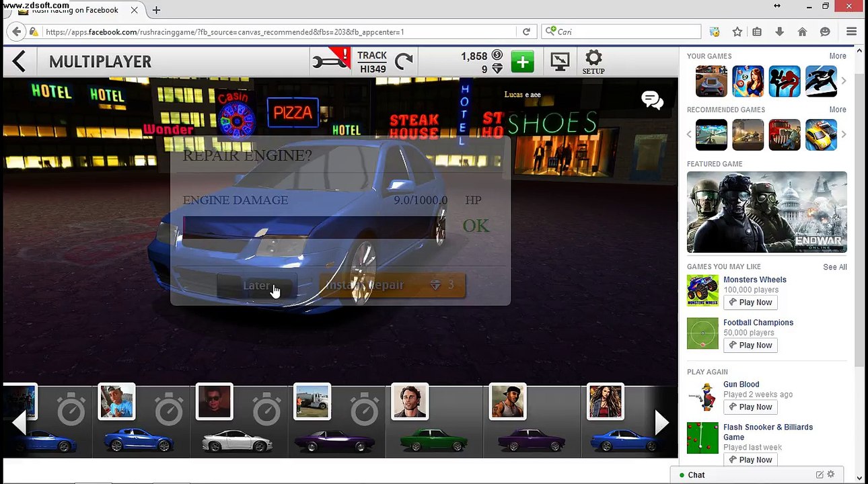Open the Gun Blood game link

(x=742, y=385)
